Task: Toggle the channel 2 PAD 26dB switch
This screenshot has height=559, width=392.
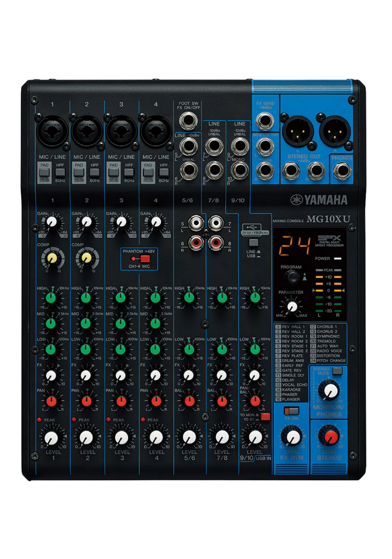Action: 79,173
